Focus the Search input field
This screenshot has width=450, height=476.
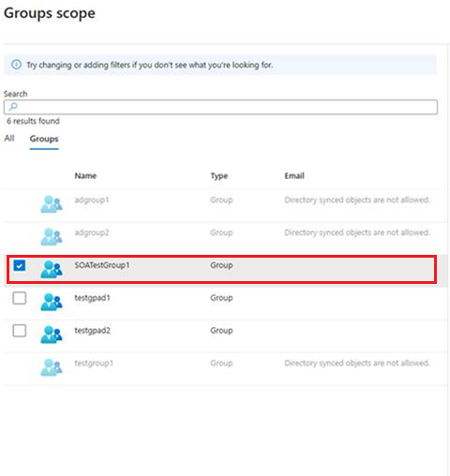[220, 107]
